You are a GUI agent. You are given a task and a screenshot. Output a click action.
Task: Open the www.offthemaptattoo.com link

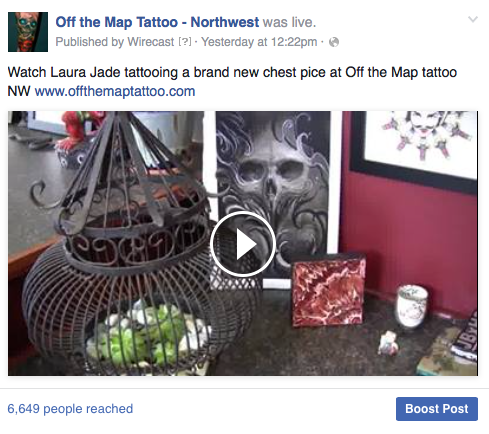[x=115, y=91]
